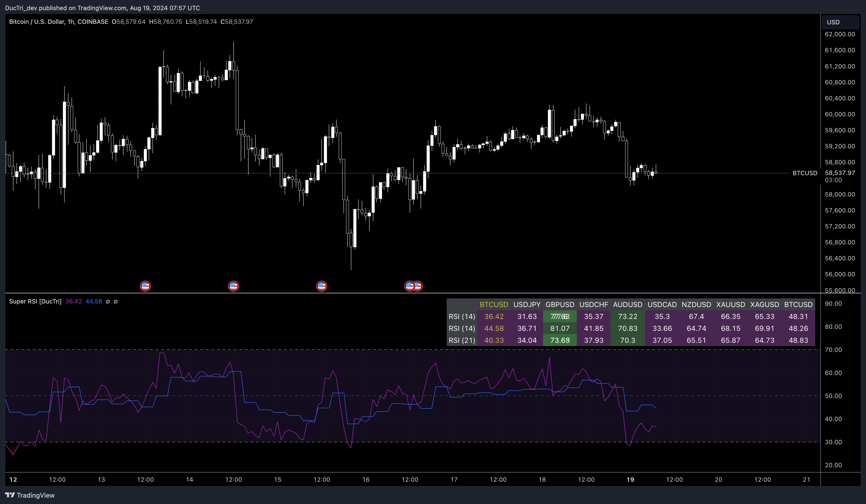Select the GBPUSD column header
Viewport: 866px width, 504px height.
560,304
